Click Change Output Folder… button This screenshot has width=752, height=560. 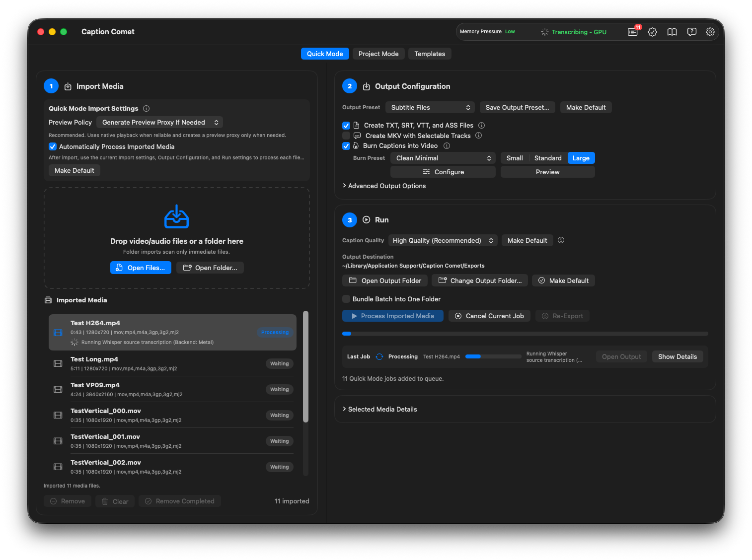[x=480, y=280]
